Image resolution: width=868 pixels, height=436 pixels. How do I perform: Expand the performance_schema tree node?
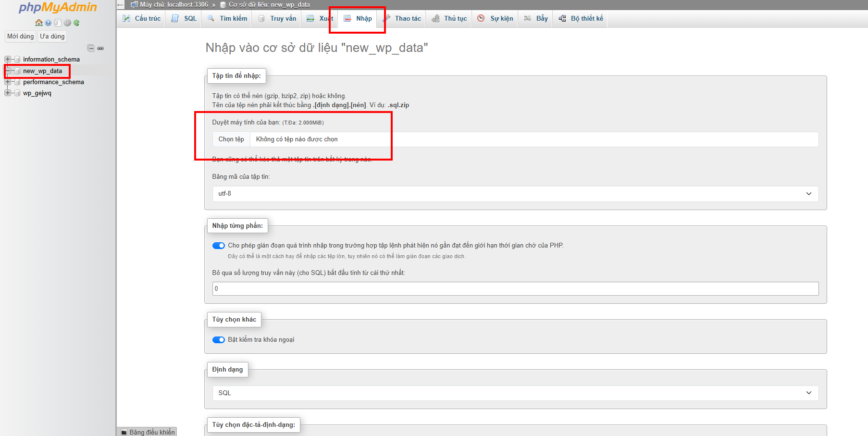click(8, 82)
